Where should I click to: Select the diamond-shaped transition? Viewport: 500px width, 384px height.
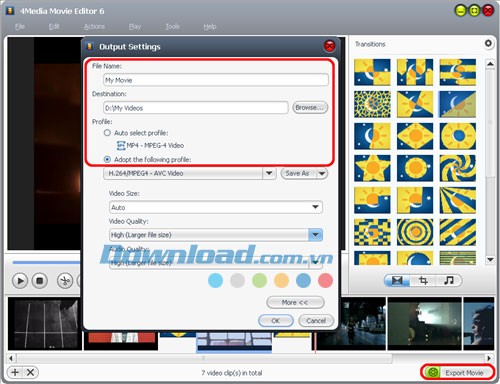click(415, 136)
